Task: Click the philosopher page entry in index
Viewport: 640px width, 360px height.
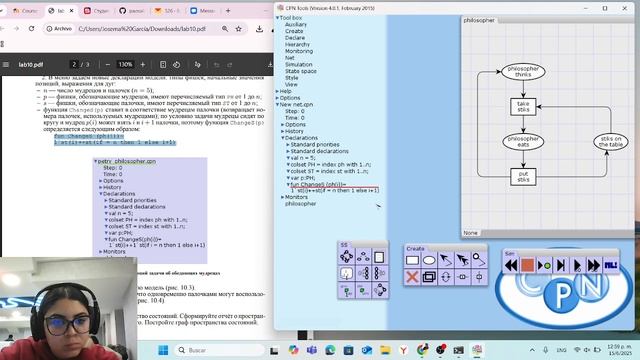Action: click(x=300, y=204)
